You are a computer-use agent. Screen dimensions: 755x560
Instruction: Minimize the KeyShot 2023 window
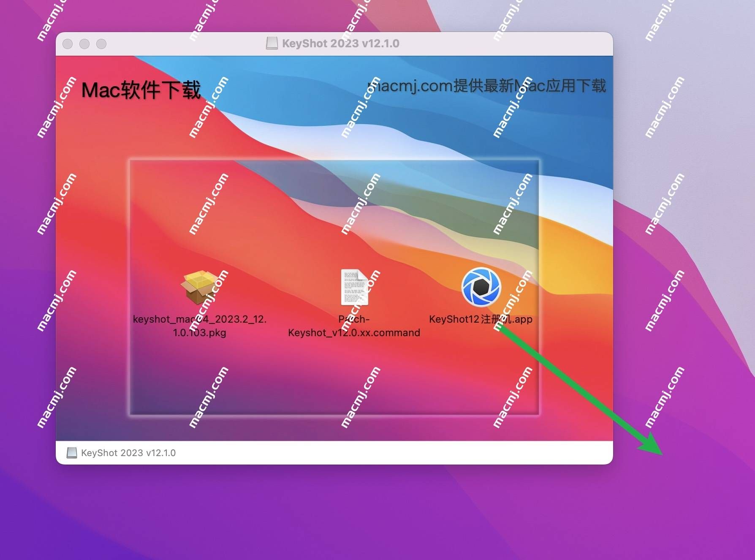pyautogui.click(x=84, y=44)
